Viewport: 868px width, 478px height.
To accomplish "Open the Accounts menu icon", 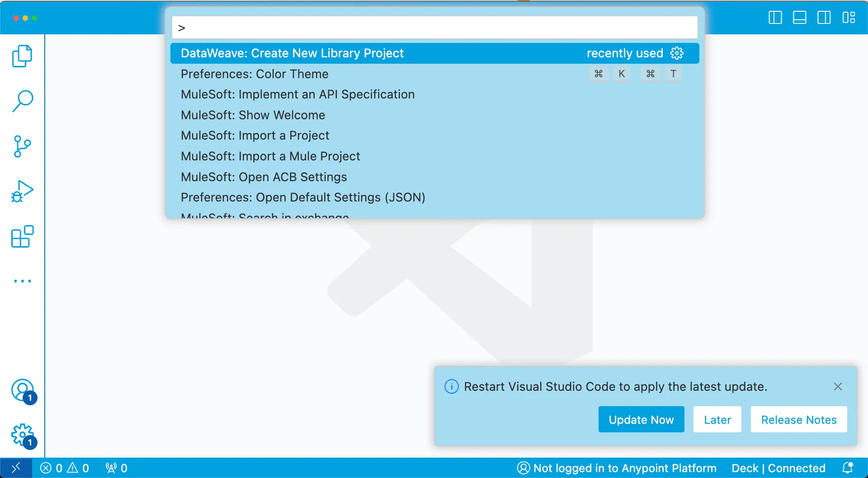I will tap(23, 390).
